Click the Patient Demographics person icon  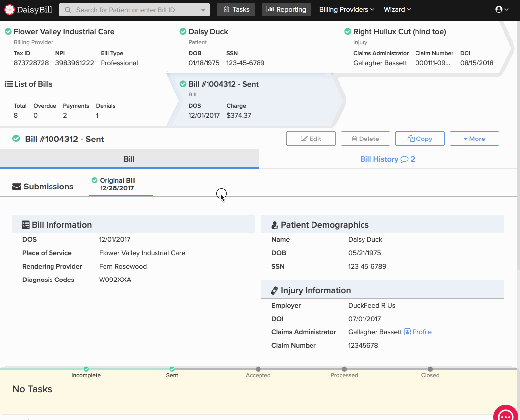tap(274, 225)
